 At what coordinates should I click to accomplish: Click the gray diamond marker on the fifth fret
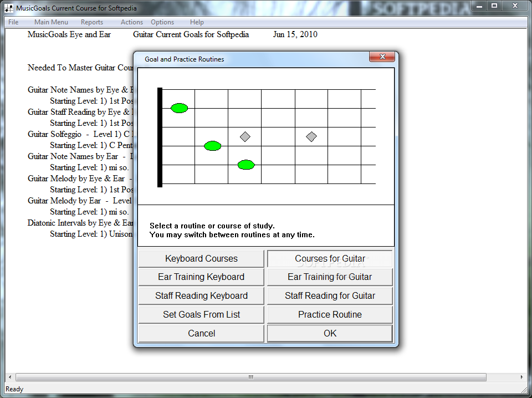click(x=311, y=137)
